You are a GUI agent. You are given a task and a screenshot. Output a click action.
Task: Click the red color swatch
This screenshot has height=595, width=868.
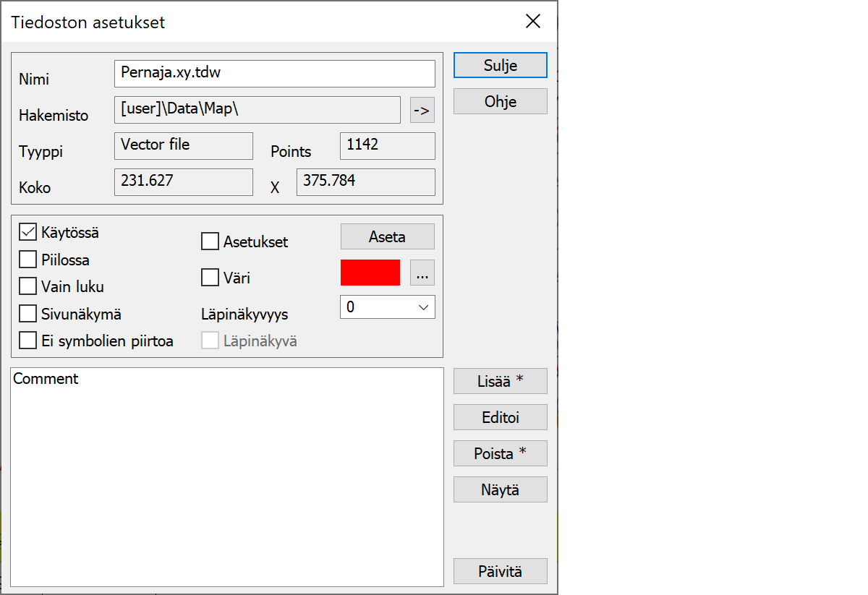370,273
